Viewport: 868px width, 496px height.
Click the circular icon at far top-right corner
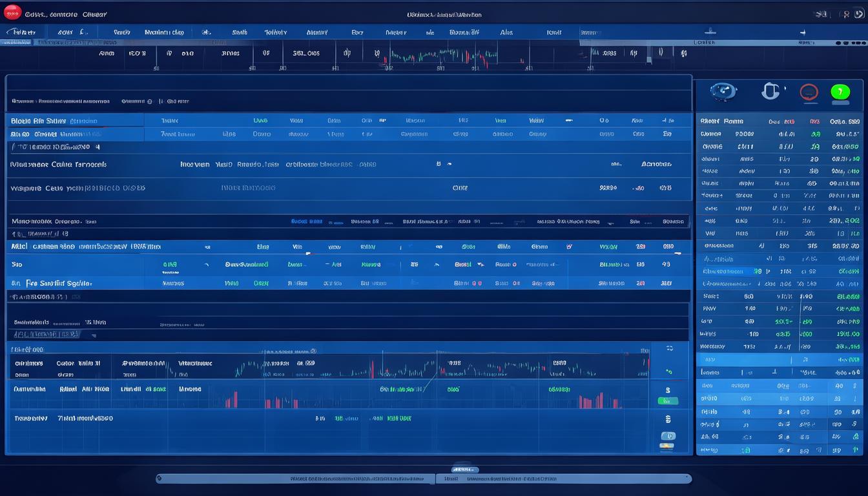[x=859, y=14]
